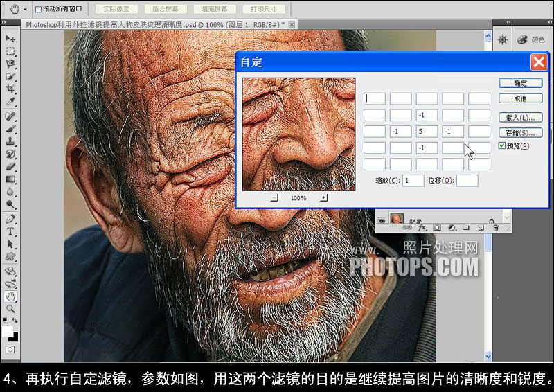
Task: Add a layer mask
Action: coord(437,228)
